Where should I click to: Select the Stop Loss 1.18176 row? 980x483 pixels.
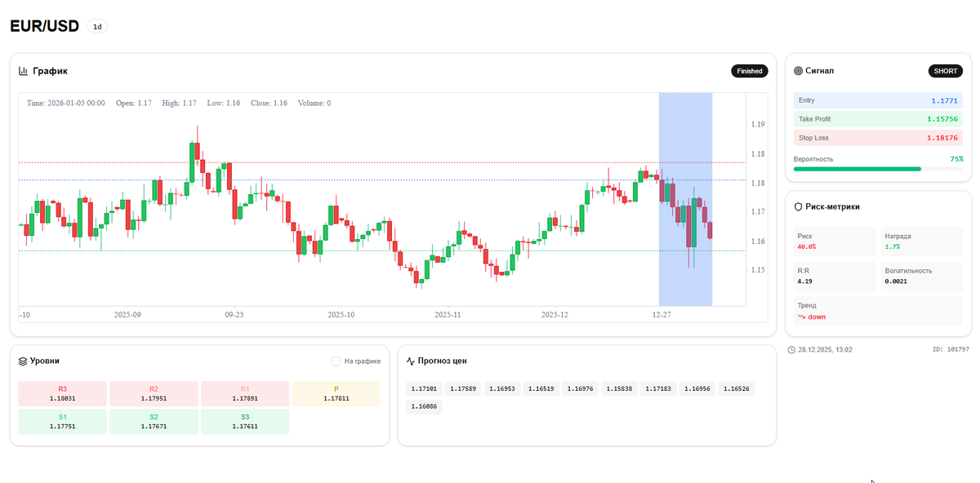coord(879,138)
